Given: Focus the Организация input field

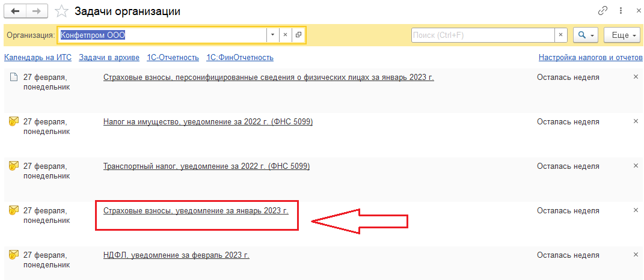Looking at the screenshot, I should pos(162,35).
